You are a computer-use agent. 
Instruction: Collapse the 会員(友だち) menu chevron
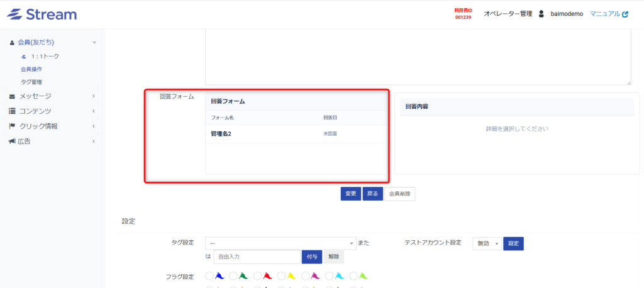click(x=94, y=42)
